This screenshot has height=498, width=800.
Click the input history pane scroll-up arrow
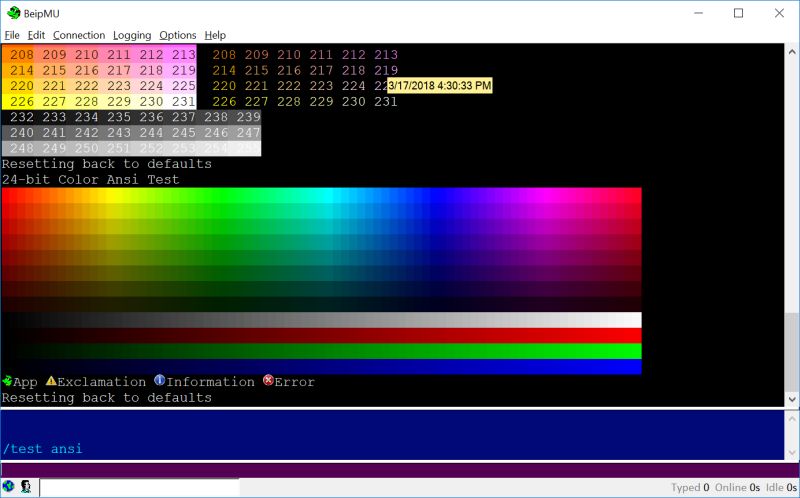click(792, 418)
